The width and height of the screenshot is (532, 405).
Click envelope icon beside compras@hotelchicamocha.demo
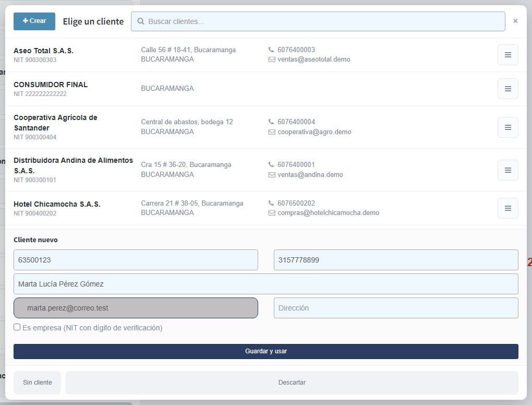pos(272,213)
